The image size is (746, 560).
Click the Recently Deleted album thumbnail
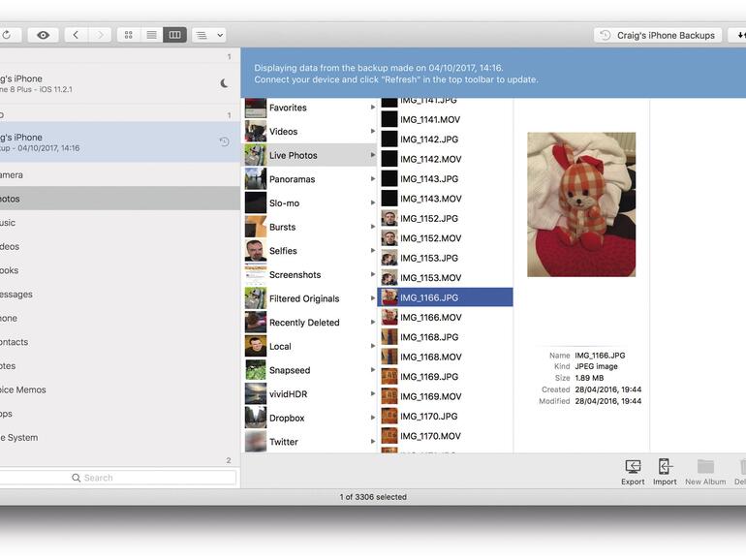(x=256, y=322)
